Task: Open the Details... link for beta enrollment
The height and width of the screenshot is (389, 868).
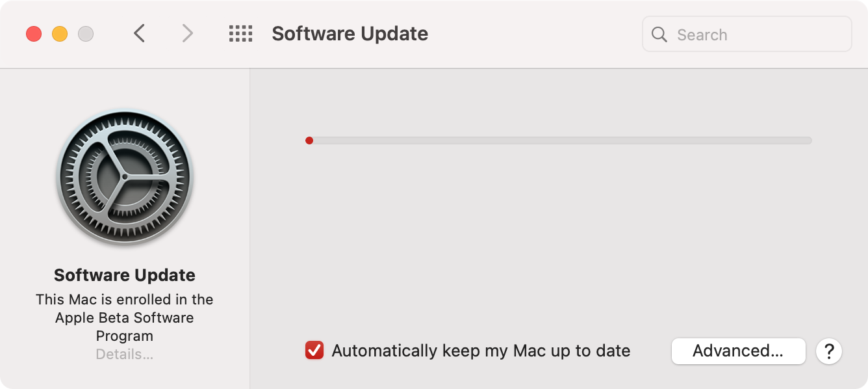Action: (x=125, y=355)
